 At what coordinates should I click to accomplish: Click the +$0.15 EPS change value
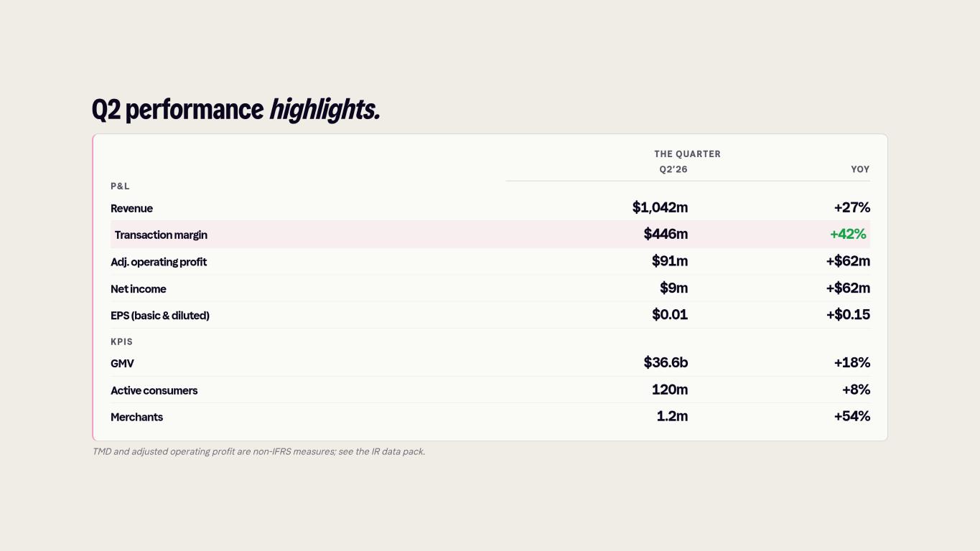point(848,314)
